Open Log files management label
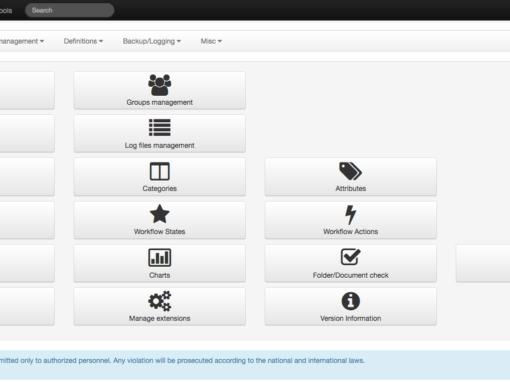 (160, 145)
